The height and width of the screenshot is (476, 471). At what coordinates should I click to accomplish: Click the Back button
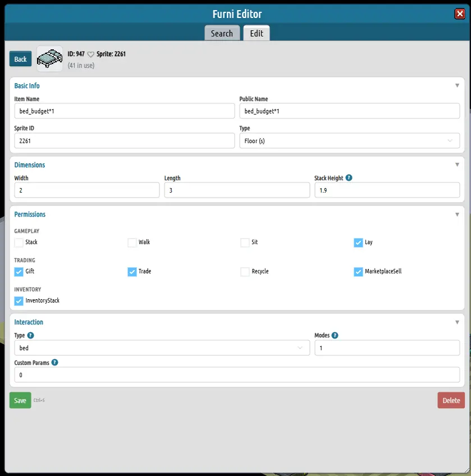coord(20,59)
